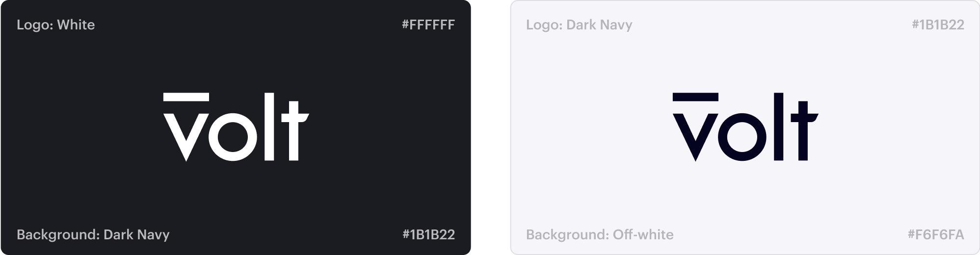The width and height of the screenshot is (980, 255).
Task: Select the 'Logo: White' label
Action: 56,25
